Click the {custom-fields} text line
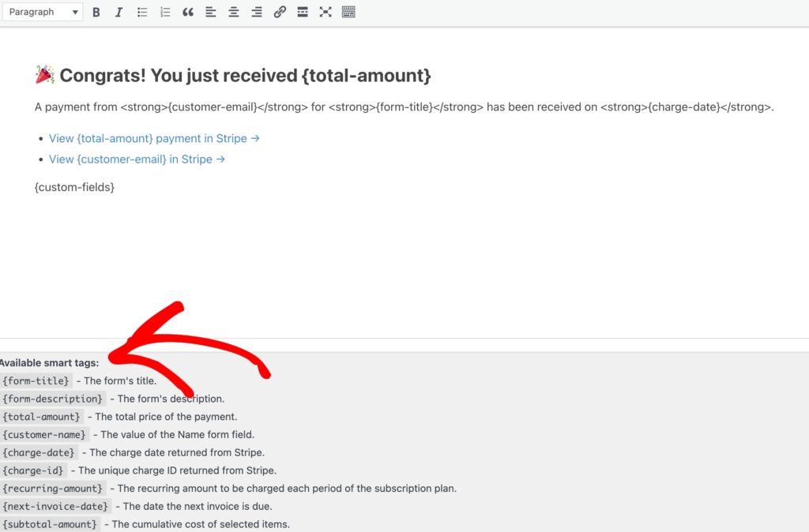The height and width of the screenshot is (532, 809). pos(75,187)
